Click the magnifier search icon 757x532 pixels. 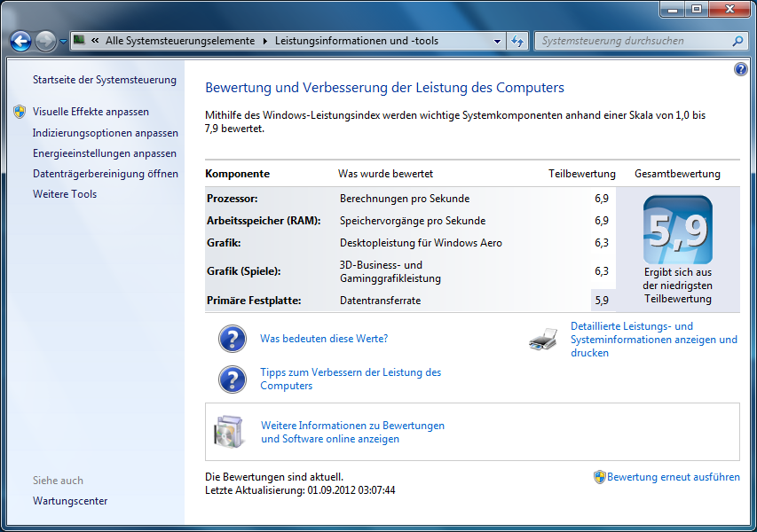pyautogui.click(x=737, y=41)
